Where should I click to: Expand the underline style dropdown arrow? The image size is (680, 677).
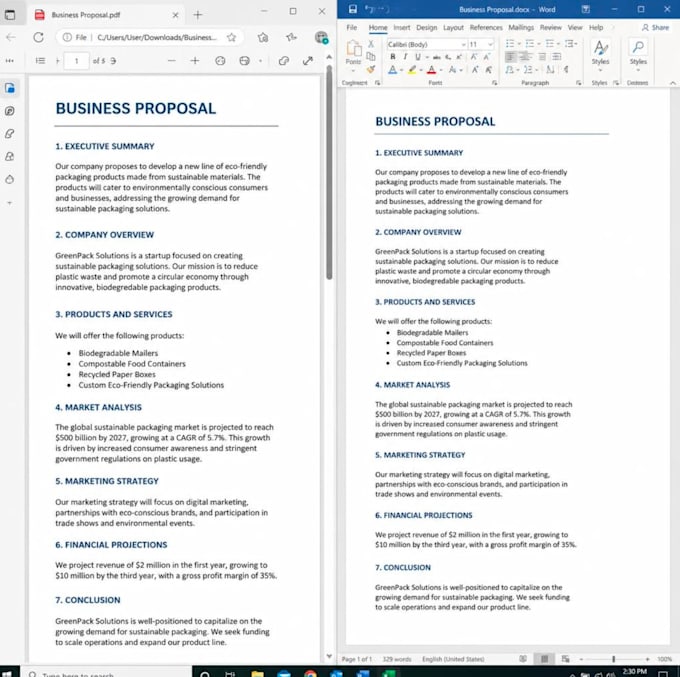point(427,57)
